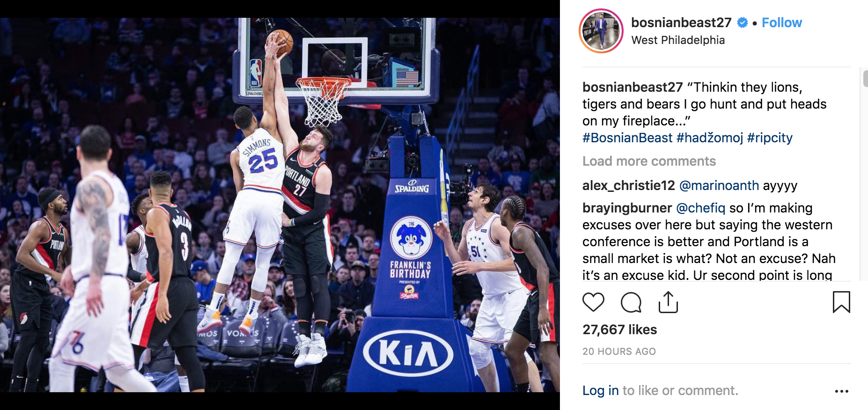Open the bosnianbeast27 username in header
Image resolution: width=868 pixels, height=410 pixels.
point(681,22)
